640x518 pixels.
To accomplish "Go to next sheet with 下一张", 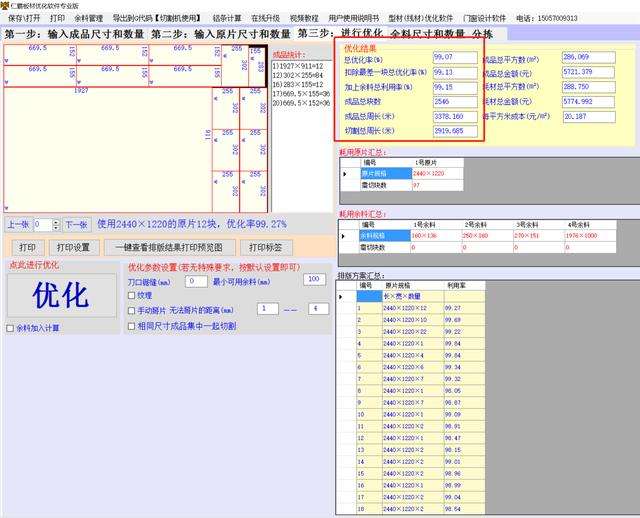I will tap(76, 225).
